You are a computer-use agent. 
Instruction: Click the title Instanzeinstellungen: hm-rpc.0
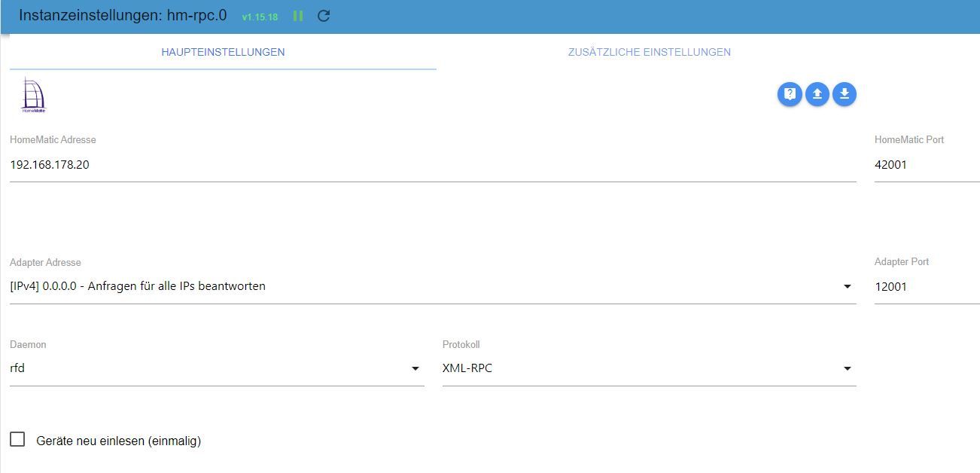click(x=123, y=16)
